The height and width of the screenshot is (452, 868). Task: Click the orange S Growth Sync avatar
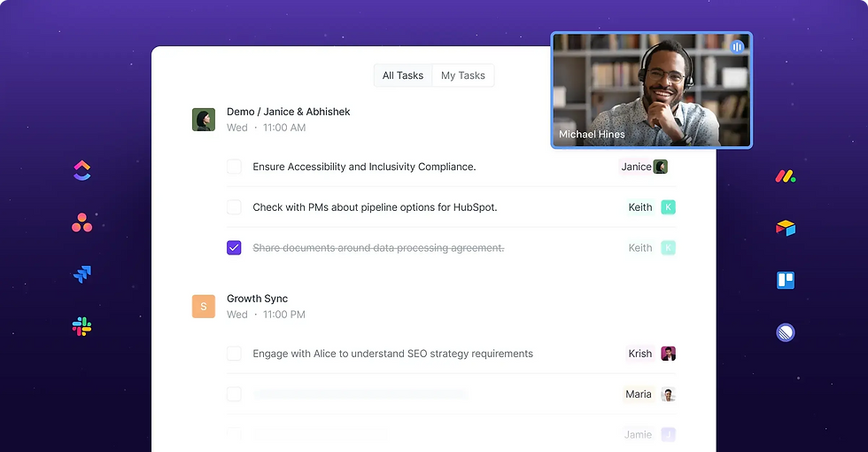(204, 307)
